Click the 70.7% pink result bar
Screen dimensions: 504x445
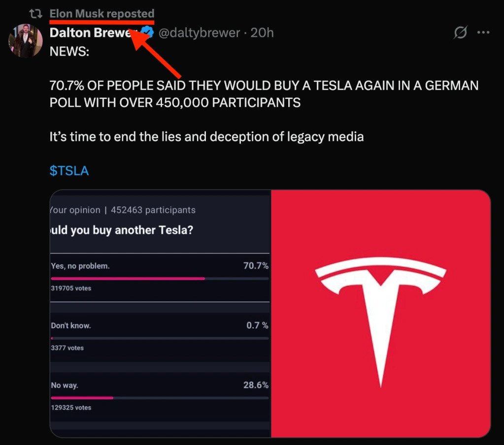128,279
